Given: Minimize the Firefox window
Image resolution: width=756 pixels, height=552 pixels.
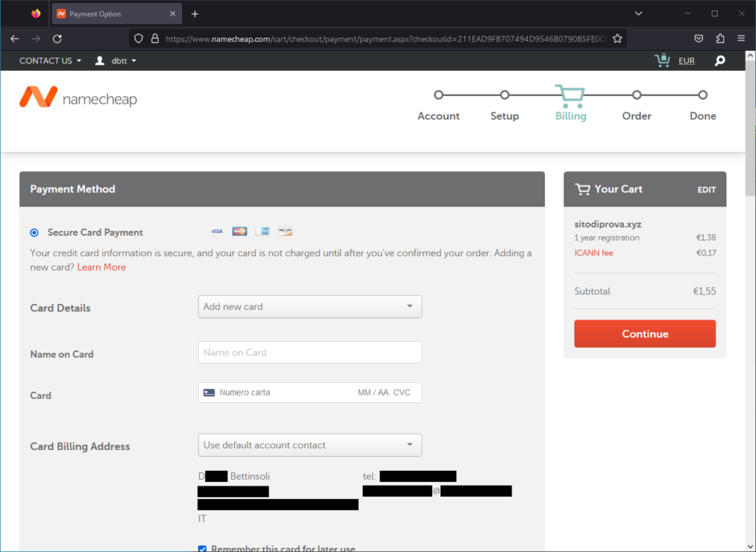Looking at the screenshot, I should point(687,13).
